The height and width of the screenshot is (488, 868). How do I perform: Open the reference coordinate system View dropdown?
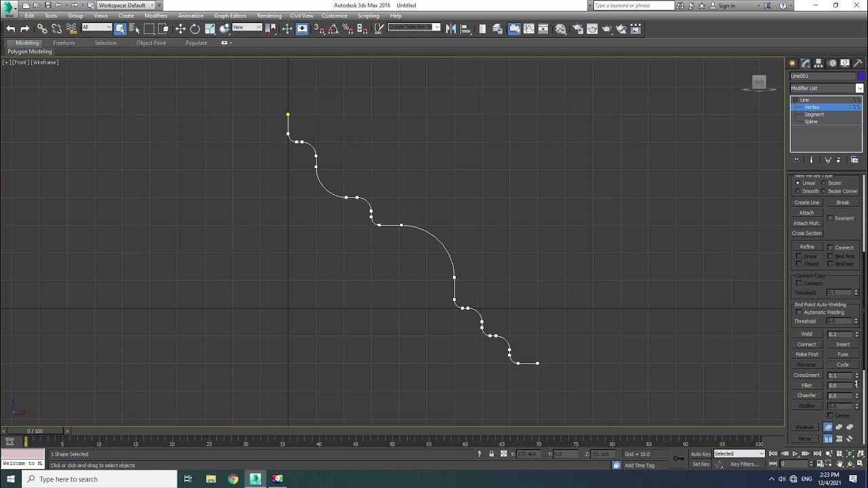tap(247, 28)
